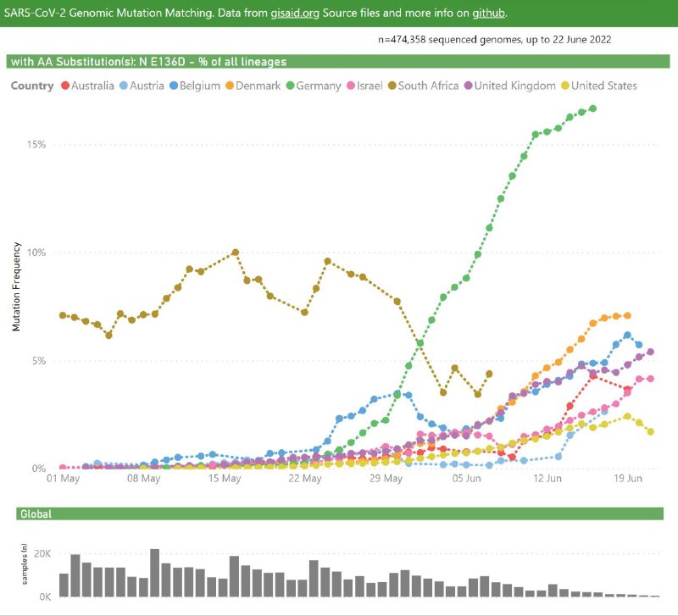Click the 29 May x-axis label
The image size is (678, 616).
tap(386, 479)
